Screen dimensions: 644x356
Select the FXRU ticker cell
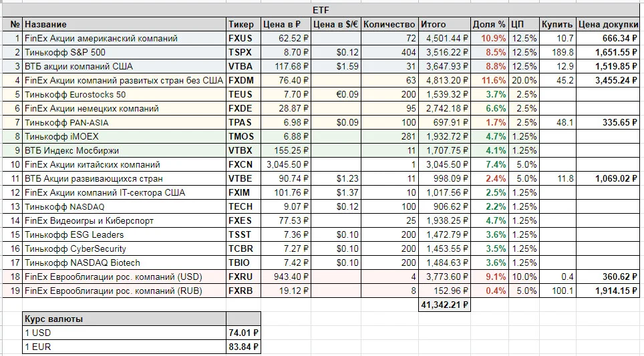coord(244,277)
